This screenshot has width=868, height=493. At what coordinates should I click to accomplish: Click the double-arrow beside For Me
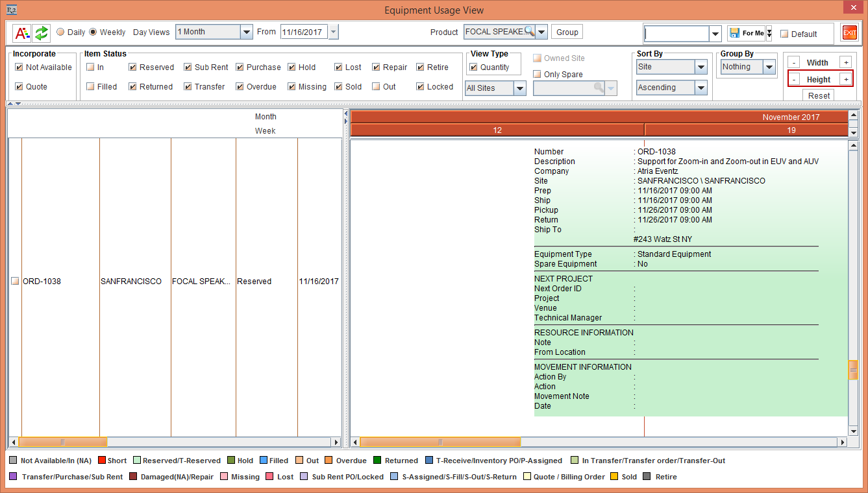coord(769,33)
